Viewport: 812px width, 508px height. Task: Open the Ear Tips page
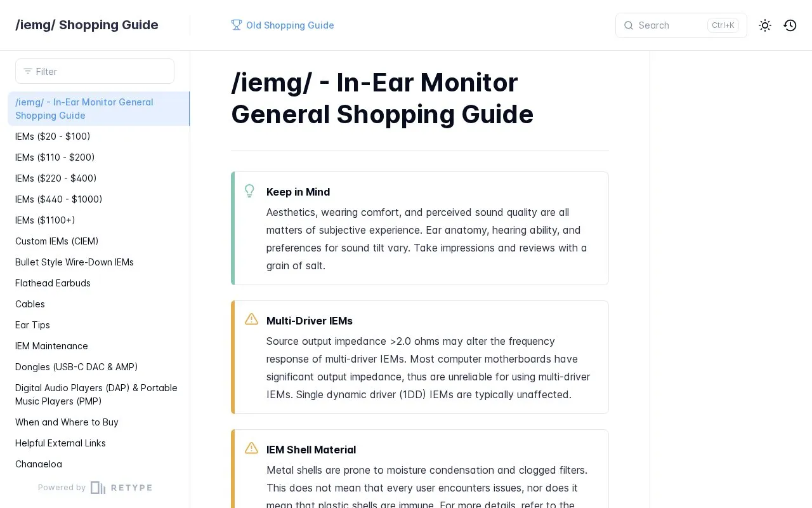(x=32, y=325)
